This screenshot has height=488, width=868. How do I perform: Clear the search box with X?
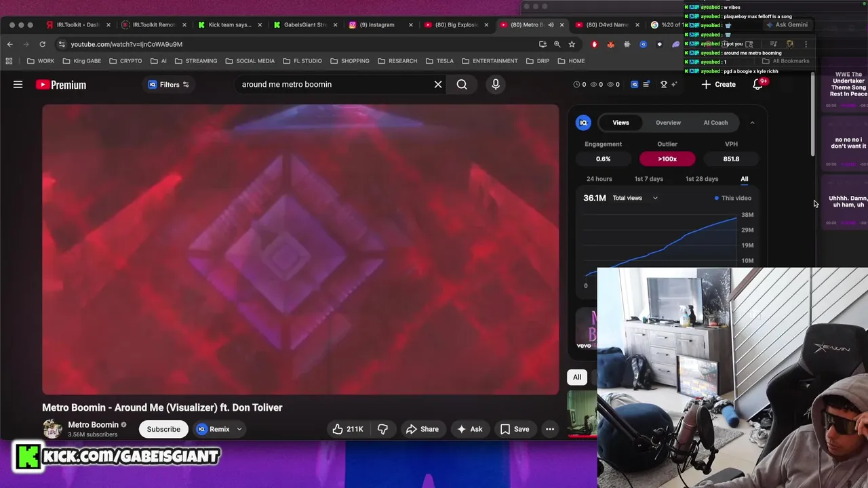[x=438, y=85]
